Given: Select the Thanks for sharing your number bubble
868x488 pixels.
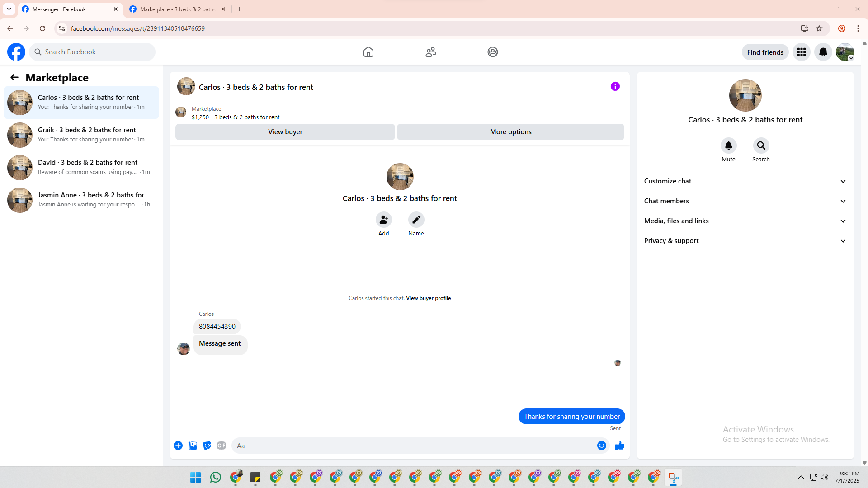Looking at the screenshot, I should [572, 417].
